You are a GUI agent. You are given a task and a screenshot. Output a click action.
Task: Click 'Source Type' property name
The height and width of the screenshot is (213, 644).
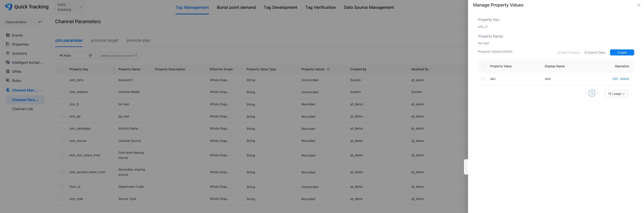(127, 199)
